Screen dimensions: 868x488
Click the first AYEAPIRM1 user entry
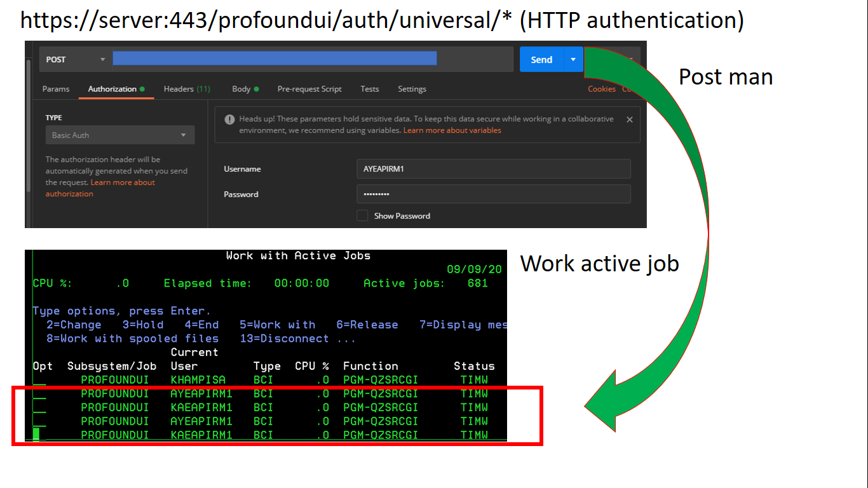[201, 394]
